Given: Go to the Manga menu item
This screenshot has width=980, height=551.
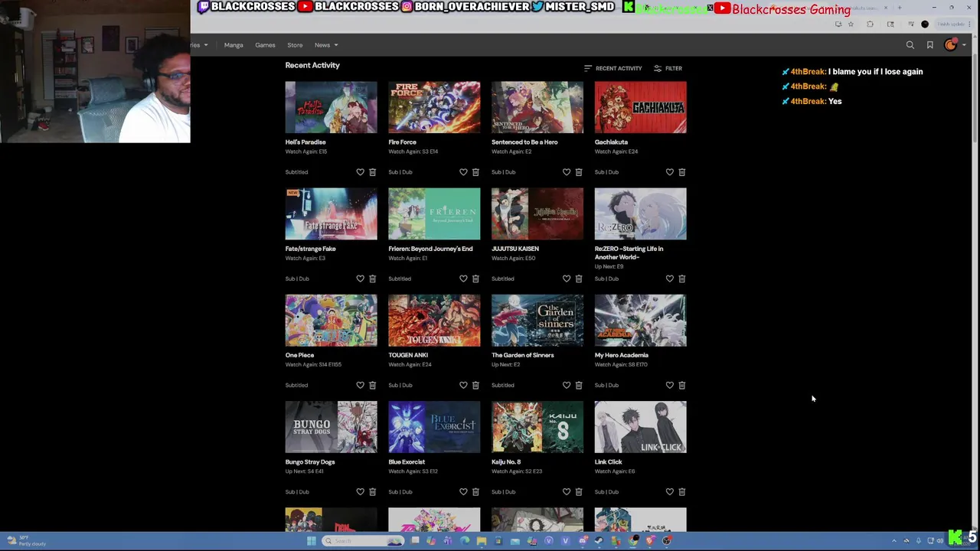Looking at the screenshot, I should 234,45.
